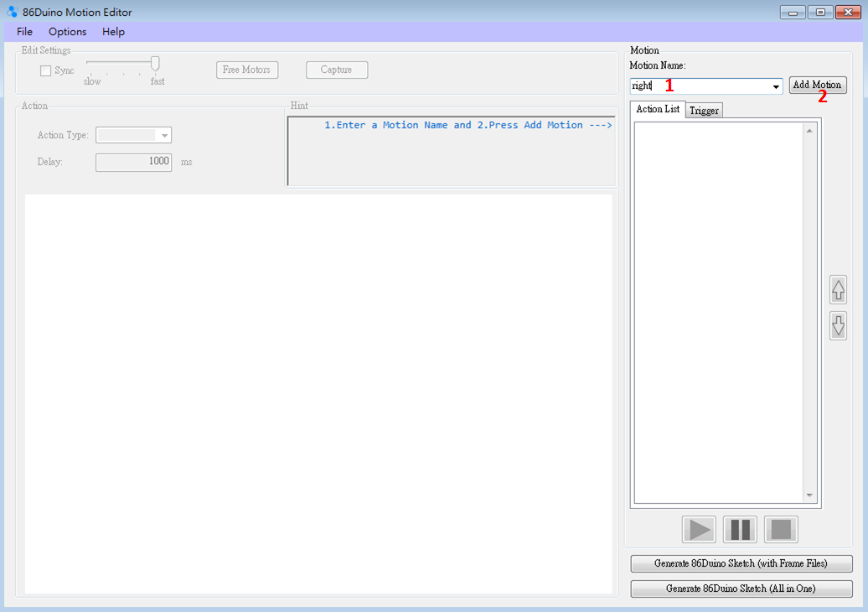Close the 86Duino Motion Editor window

(848, 13)
